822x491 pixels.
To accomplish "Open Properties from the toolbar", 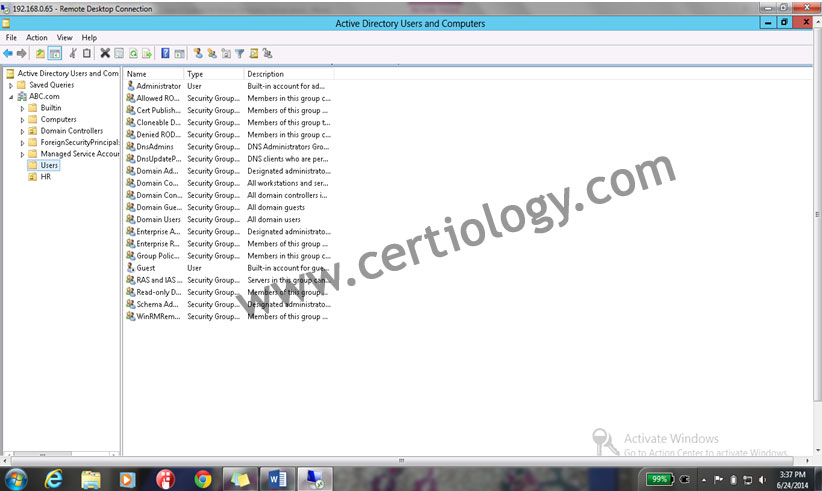I will (x=119, y=53).
